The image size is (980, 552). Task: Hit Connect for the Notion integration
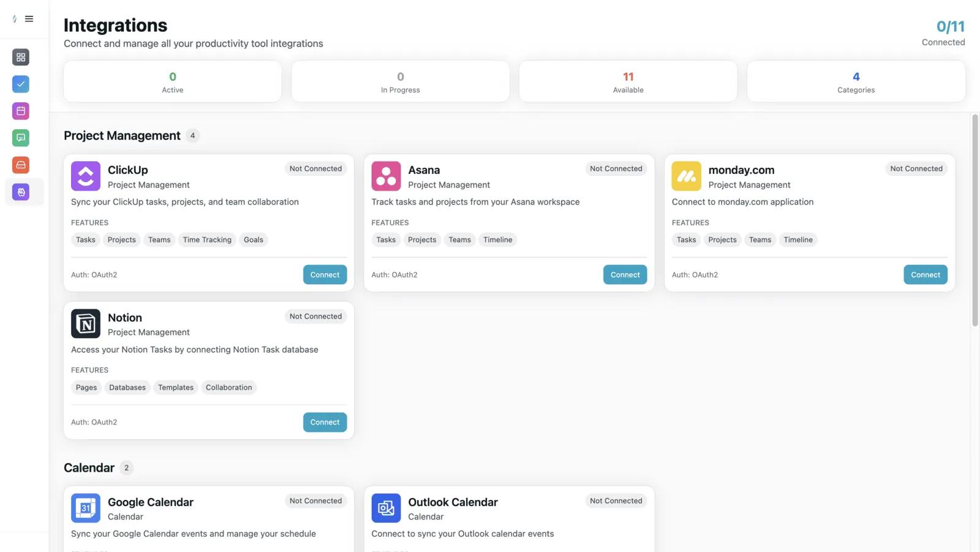[325, 422]
